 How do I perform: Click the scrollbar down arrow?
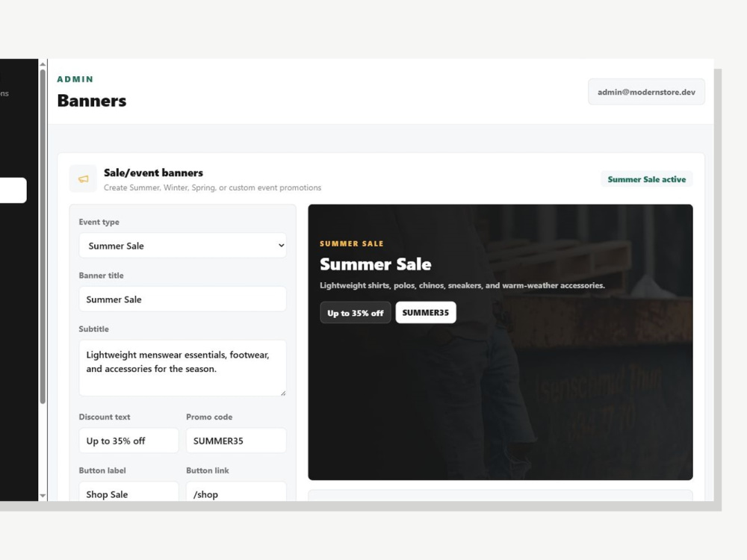pyautogui.click(x=43, y=496)
